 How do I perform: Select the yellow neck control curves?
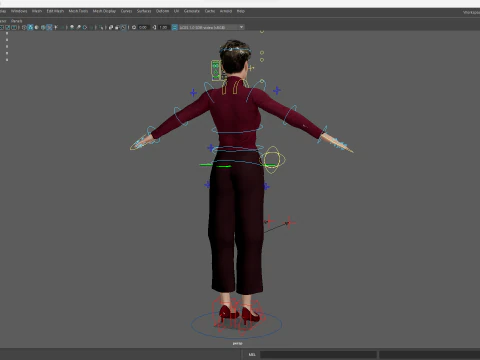click(x=235, y=86)
